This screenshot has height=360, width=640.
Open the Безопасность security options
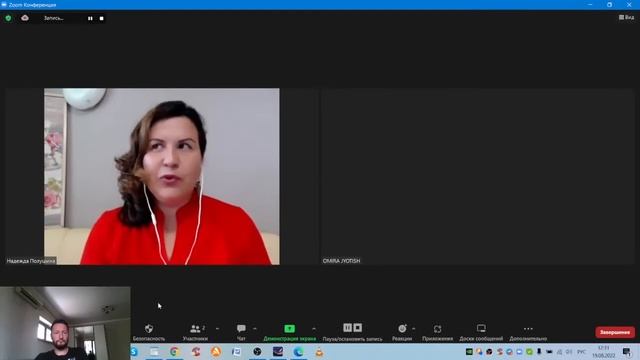pos(149,332)
